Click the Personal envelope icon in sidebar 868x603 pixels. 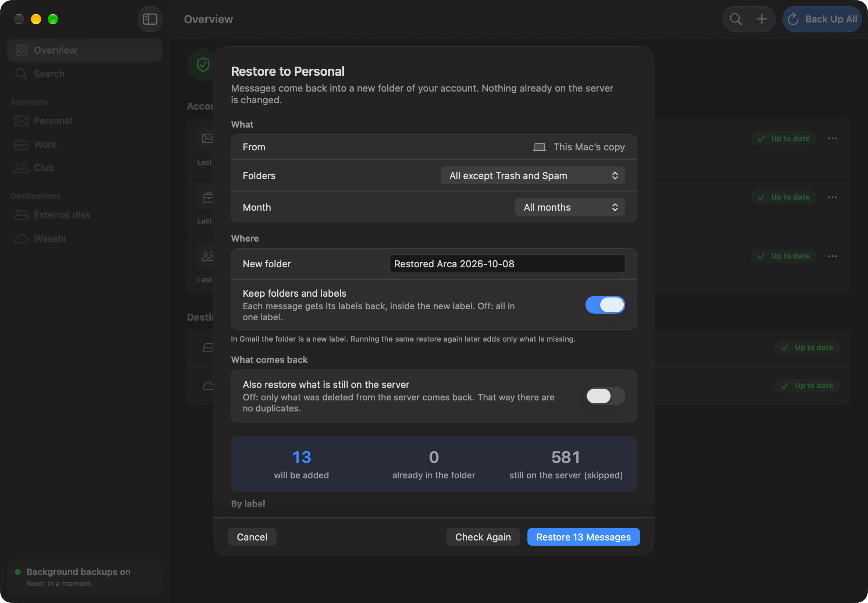21,121
